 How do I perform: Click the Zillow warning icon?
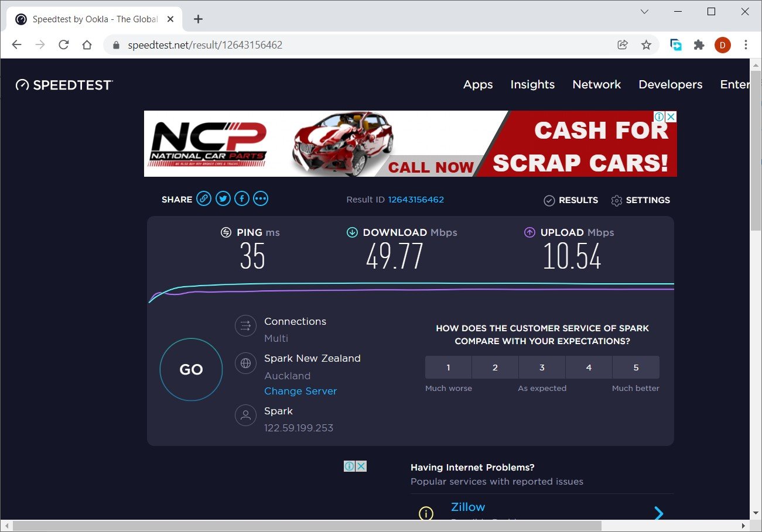tap(426, 513)
